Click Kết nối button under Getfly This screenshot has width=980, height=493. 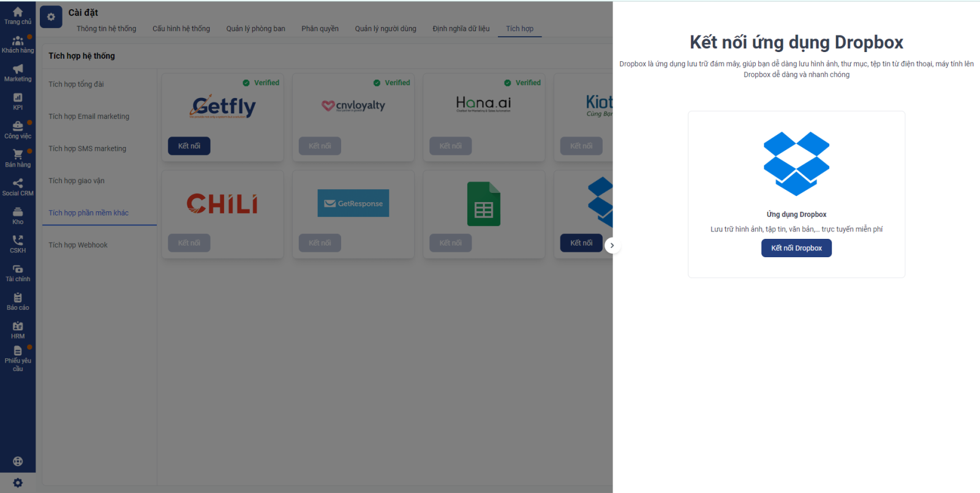(x=189, y=146)
